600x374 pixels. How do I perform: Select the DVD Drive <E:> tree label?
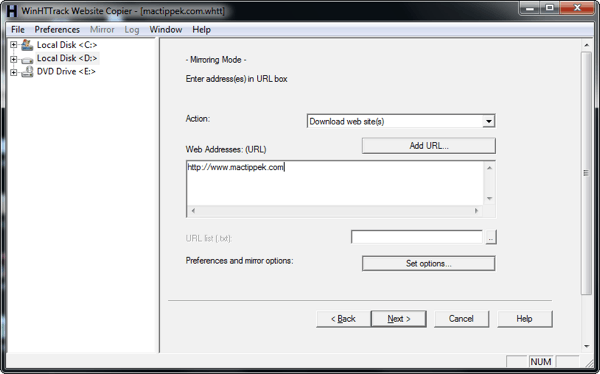pyautogui.click(x=66, y=72)
